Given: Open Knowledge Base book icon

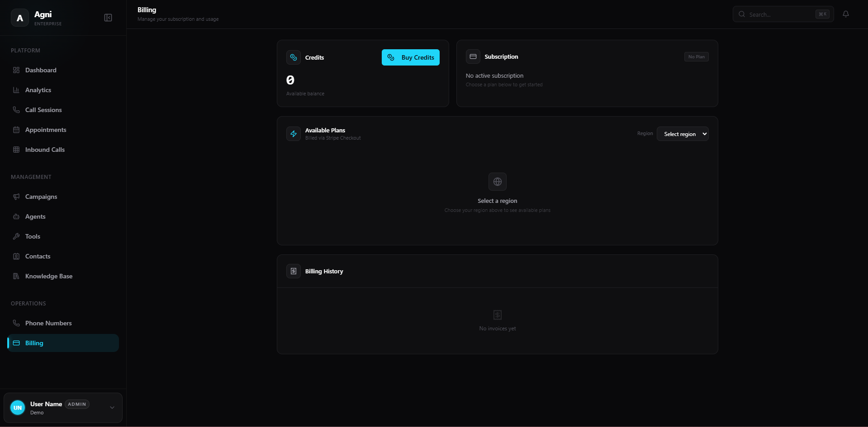Looking at the screenshot, I should coord(16,276).
